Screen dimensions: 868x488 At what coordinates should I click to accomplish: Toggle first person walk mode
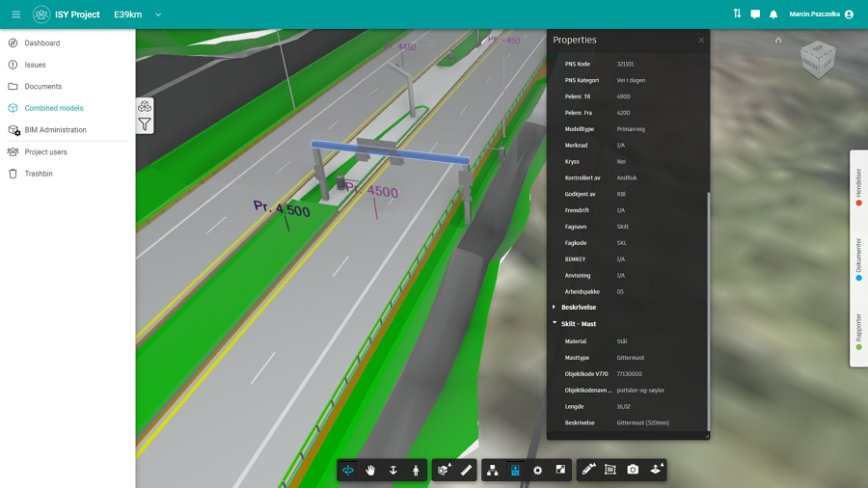click(416, 470)
